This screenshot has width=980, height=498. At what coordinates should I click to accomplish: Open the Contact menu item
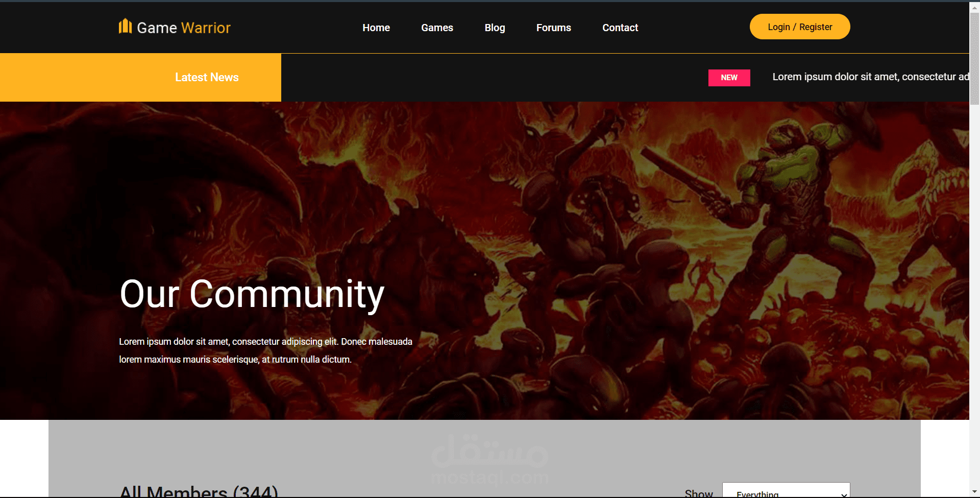pyautogui.click(x=620, y=28)
